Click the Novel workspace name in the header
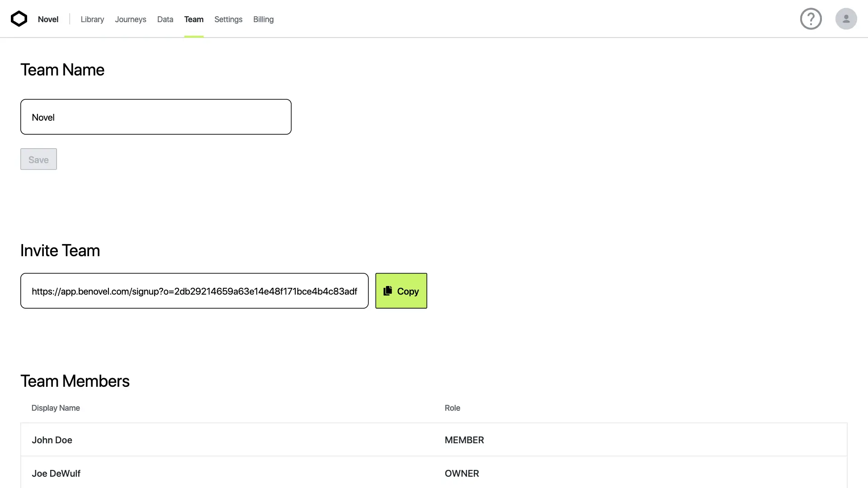 pos(48,19)
